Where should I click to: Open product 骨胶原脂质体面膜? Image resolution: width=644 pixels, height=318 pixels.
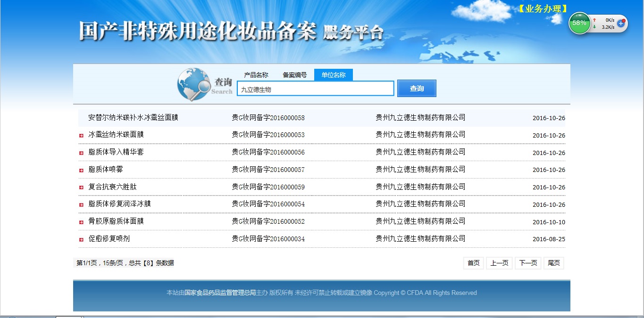click(116, 221)
